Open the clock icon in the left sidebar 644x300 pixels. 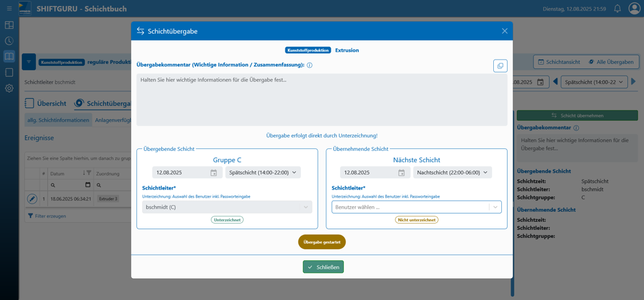point(9,41)
